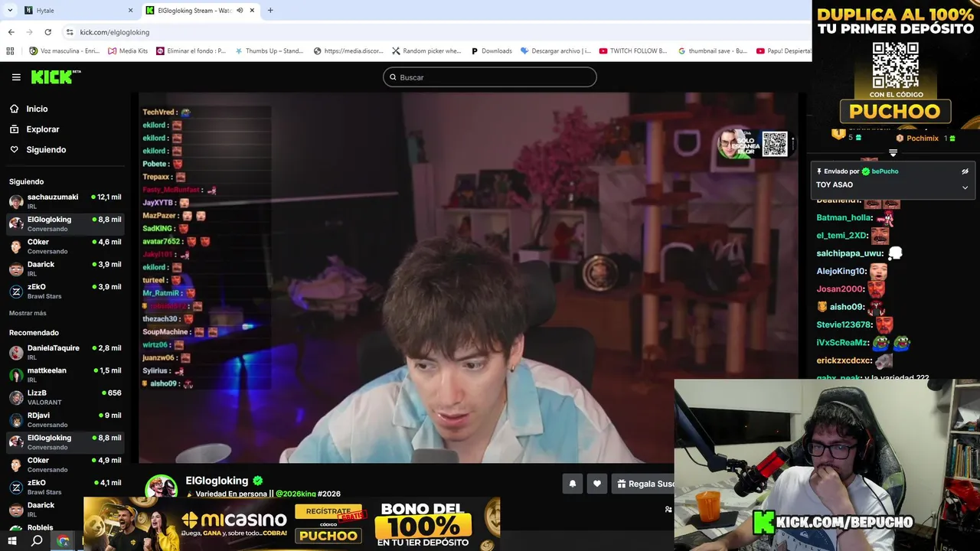Viewport: 980px width, 551px height.
Task: Open Explorar in the sidebar
Action: click(x=42, y=129)
